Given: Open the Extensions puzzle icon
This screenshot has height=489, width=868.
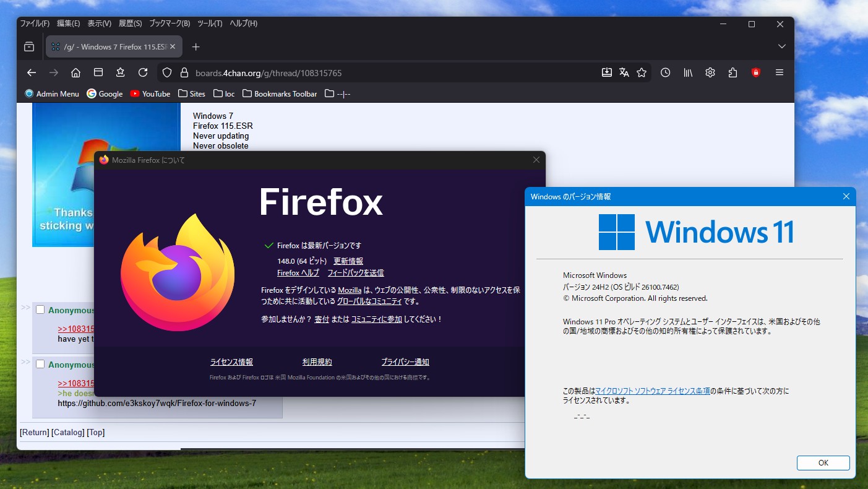Looking at the screenshot, I should [x=733, y=72].
